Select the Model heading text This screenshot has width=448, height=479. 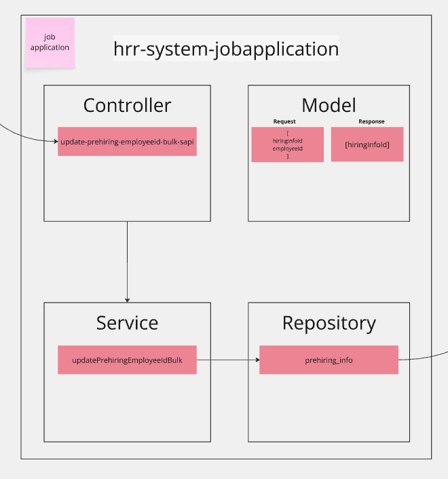[329, 105]
